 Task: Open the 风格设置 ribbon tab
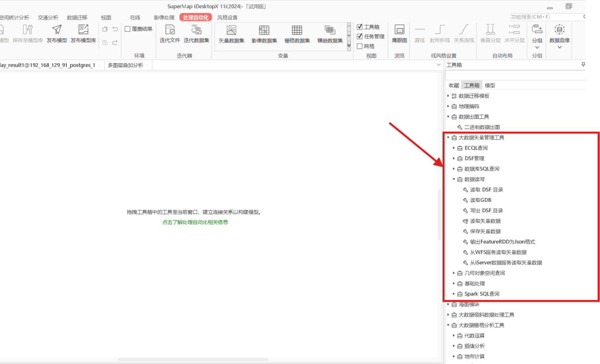pos(227,17)
